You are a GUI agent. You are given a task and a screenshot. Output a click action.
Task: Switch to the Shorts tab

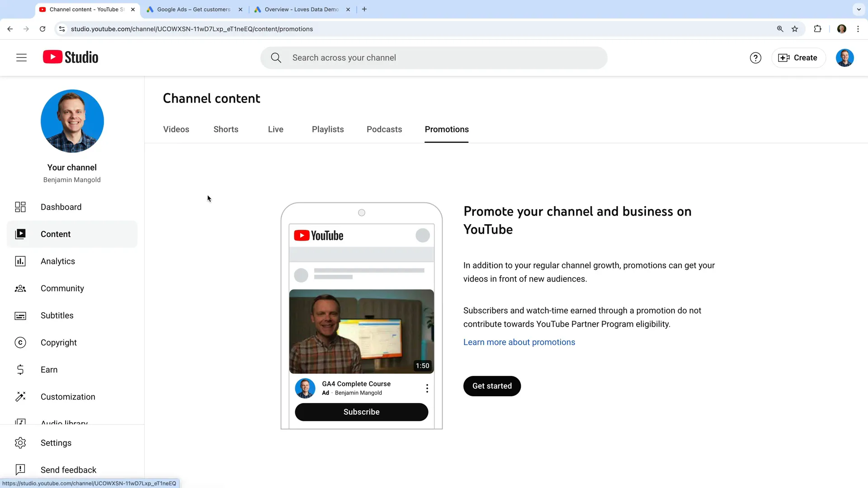[226, 129]
